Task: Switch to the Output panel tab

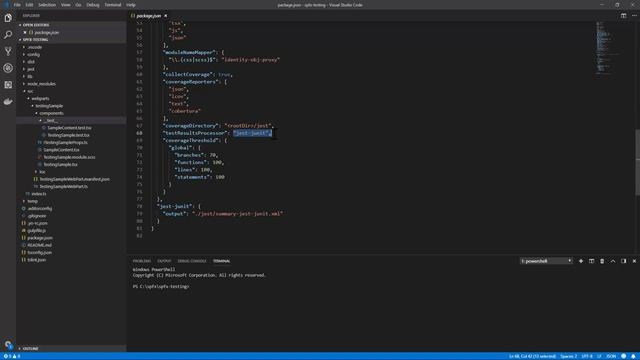Action: [164, 261]
